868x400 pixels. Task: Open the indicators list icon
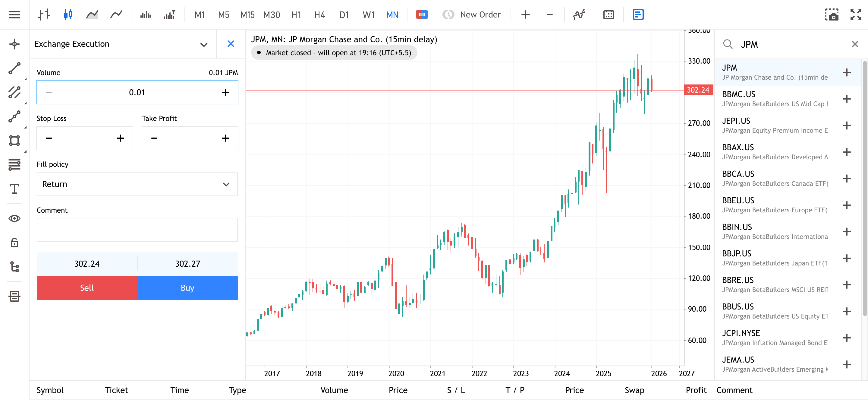[579, 14]
